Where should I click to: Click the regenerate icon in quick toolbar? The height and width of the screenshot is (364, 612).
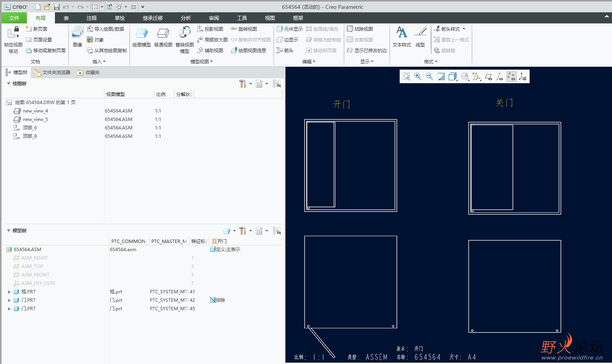point(109,7)
